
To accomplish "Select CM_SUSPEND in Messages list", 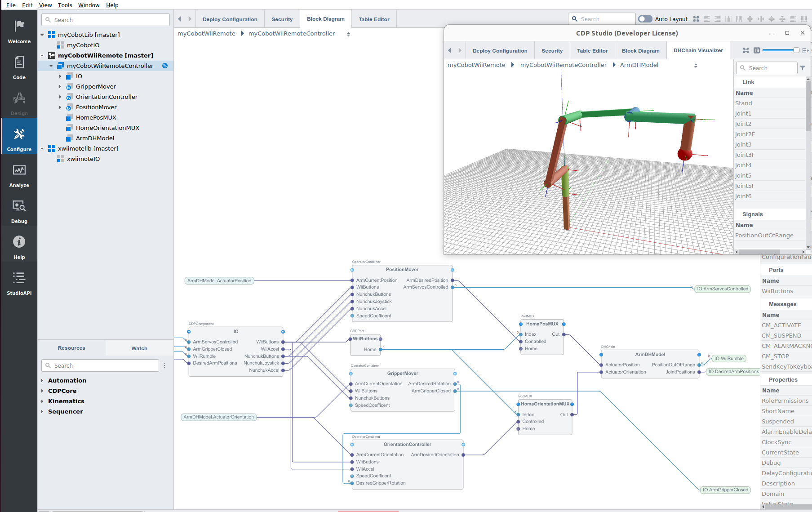I will [x=785, y=335].
